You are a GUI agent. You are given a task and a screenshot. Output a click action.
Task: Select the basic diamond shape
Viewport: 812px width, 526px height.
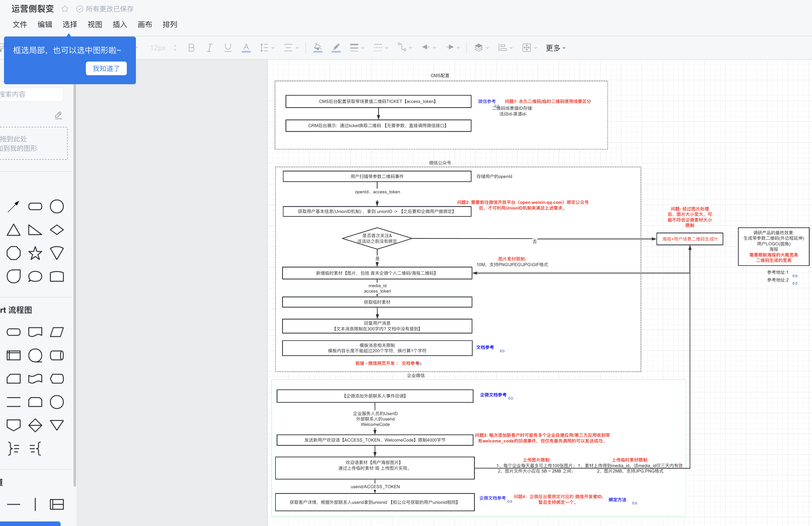click(57, 230)
